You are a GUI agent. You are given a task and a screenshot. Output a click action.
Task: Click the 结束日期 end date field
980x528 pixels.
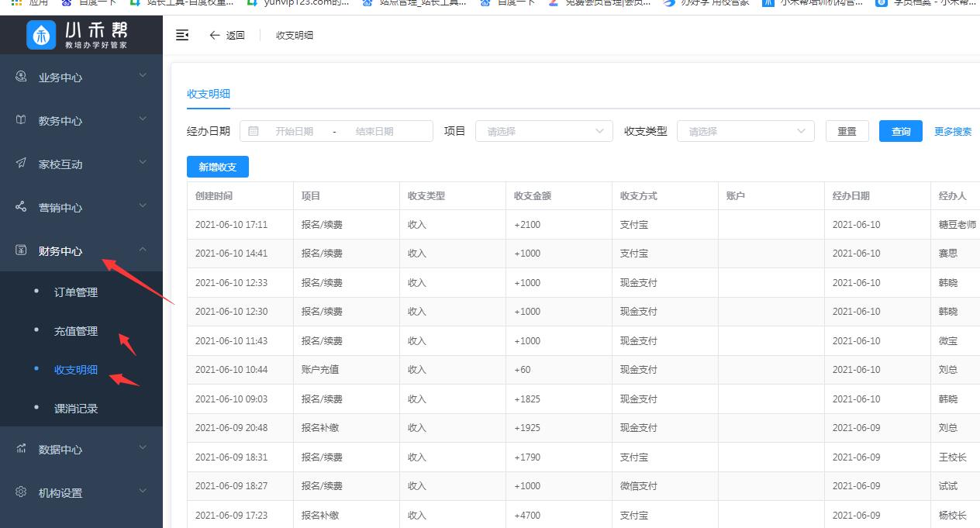(374, 131)
